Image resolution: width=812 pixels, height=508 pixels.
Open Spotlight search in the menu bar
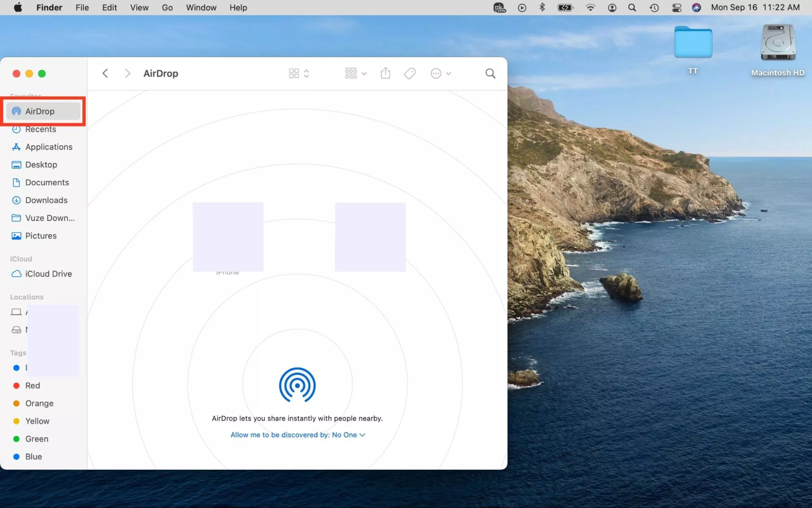632,7
